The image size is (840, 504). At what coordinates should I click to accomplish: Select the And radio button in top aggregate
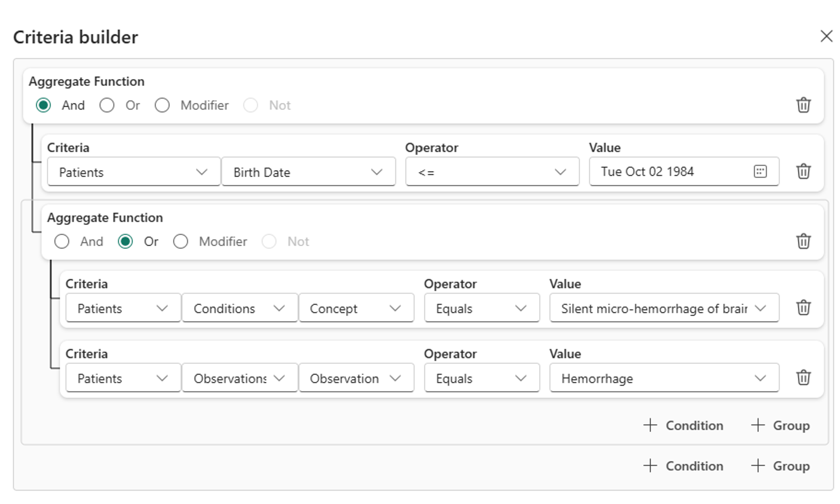[x=45, y=105]
